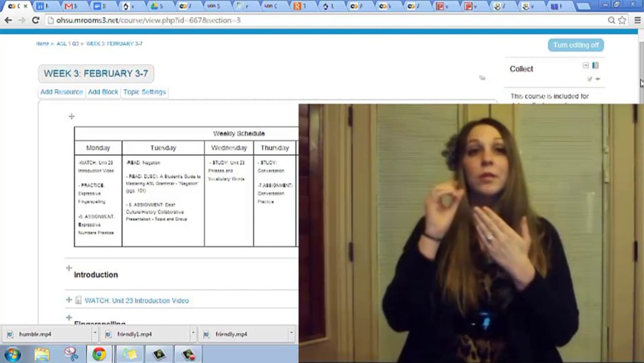Open dropdown arrow next to humble.mp4 download
Viewport: 644px width, 363px height.
pos(95,333)
